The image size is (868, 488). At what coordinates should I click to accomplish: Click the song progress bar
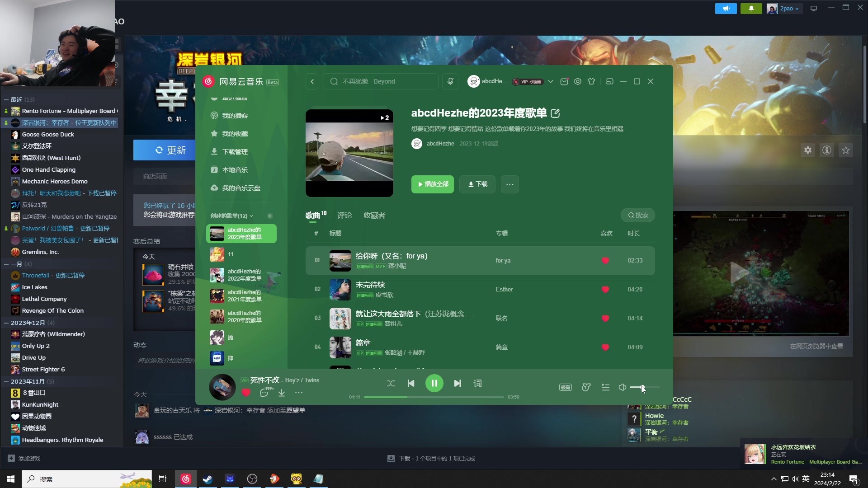point(434,397)
